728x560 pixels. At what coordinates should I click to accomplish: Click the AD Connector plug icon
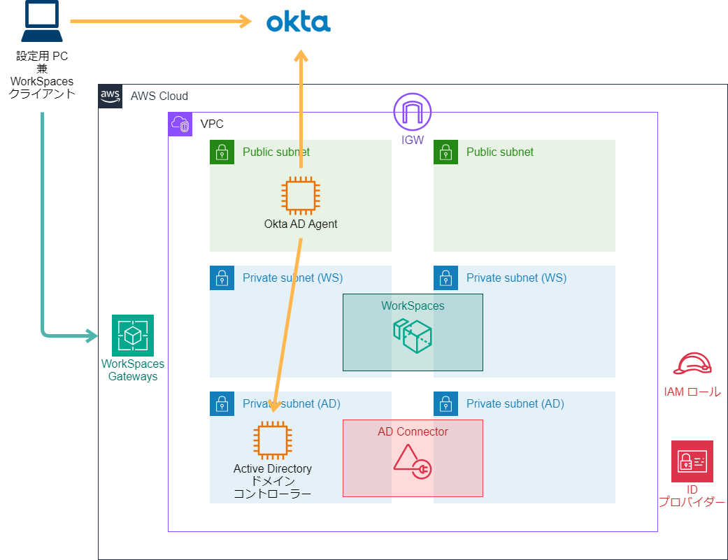(413, 462)
